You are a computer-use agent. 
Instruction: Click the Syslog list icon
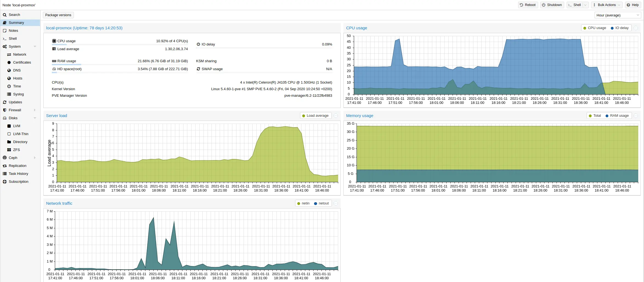coord(9,94)
